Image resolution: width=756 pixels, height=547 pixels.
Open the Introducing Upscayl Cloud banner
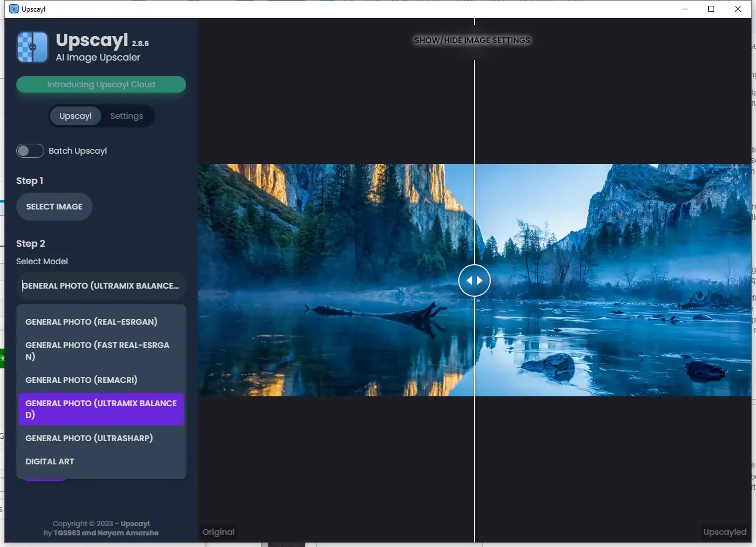(x=101, y=84)
